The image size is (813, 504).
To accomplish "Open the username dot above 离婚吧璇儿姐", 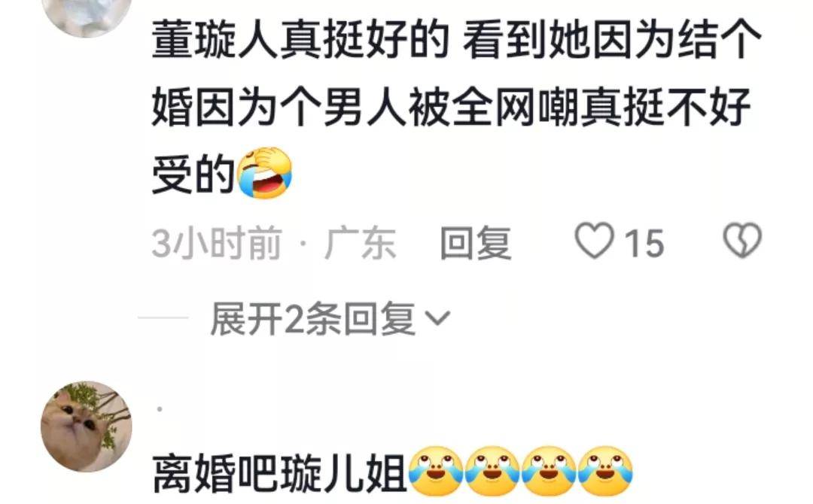I will coord(160,410).
